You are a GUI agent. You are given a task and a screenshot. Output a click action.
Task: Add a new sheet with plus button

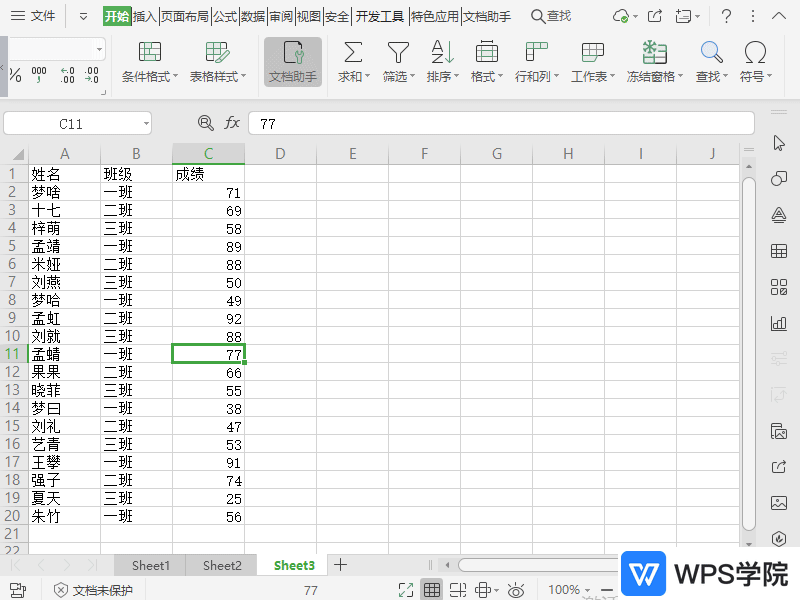tap(340, 565)
